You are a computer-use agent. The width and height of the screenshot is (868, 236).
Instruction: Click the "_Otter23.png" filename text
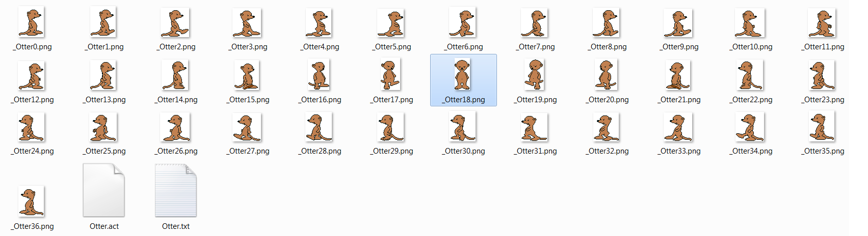pyautogui.click(x=822, y=100)
